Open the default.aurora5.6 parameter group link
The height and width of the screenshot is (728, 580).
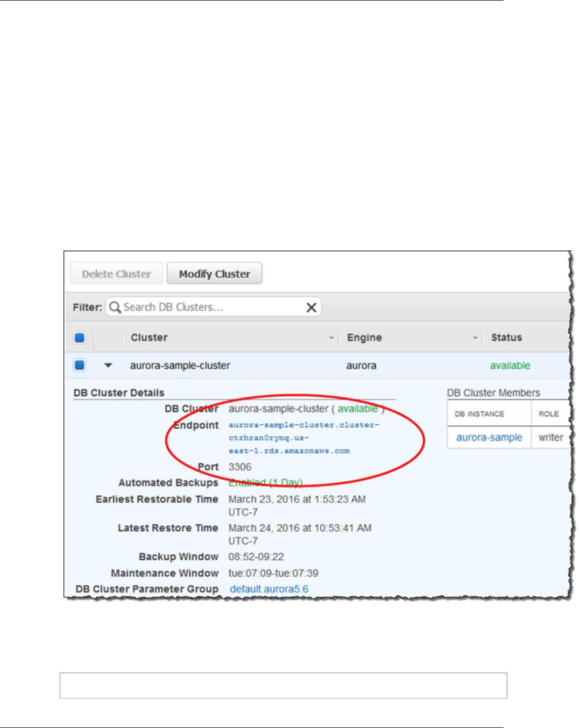(269, 589)
